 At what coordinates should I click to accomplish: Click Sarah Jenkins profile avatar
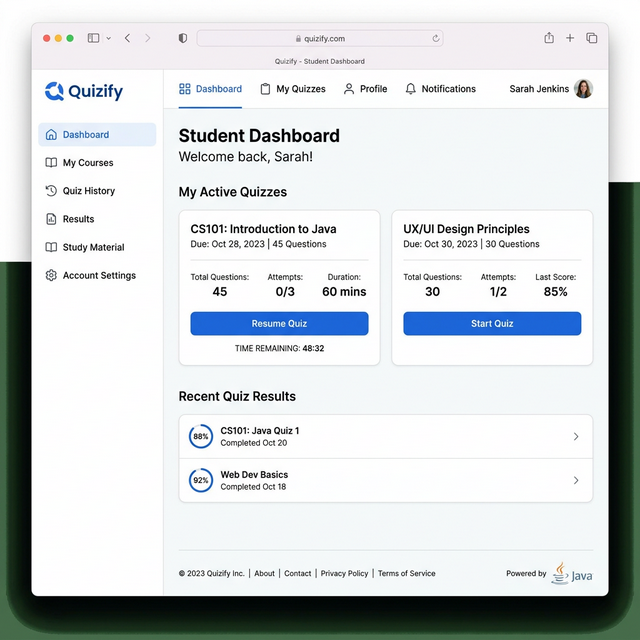click(583, 89)
